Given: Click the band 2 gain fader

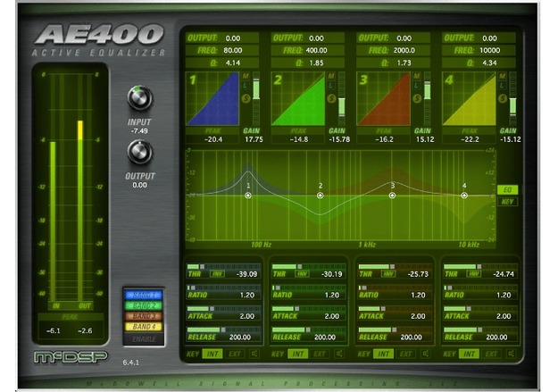Looking at the screenshot, I should [x=342, y=99].
